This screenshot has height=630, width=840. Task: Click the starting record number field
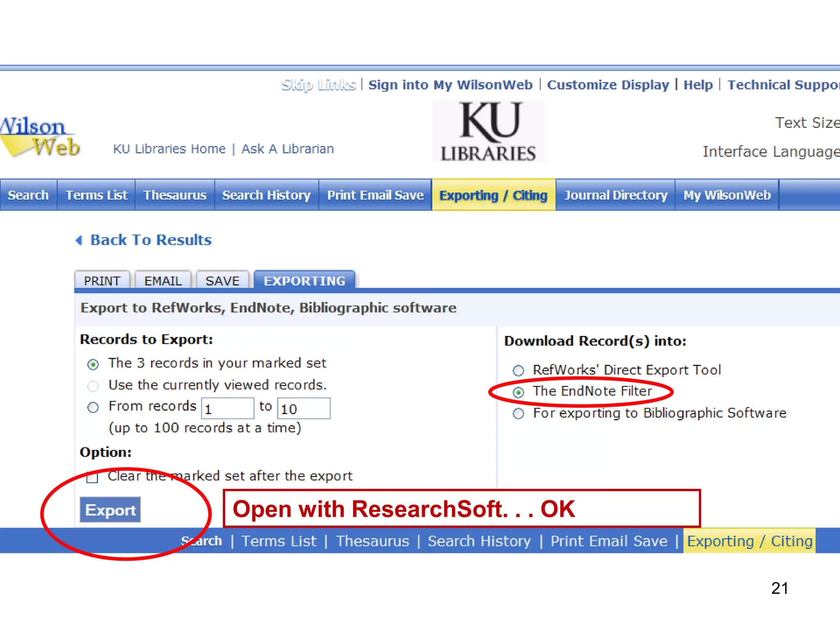coord(228,409)
